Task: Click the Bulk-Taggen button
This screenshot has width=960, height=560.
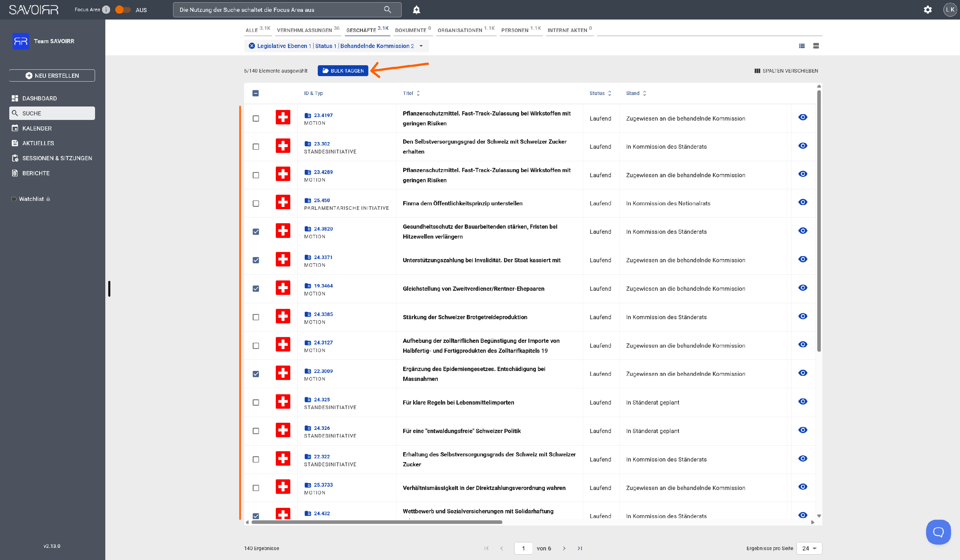Action: click(343, 70)
